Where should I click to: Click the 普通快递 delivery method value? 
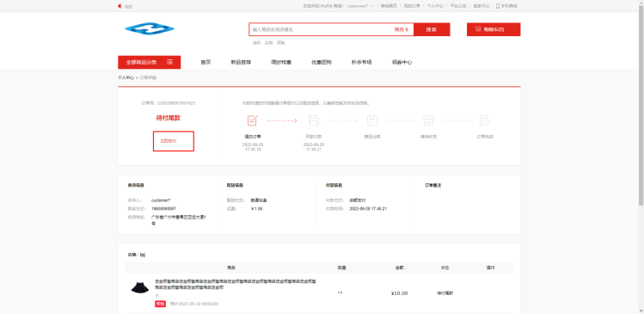click(x=259, y=200)
